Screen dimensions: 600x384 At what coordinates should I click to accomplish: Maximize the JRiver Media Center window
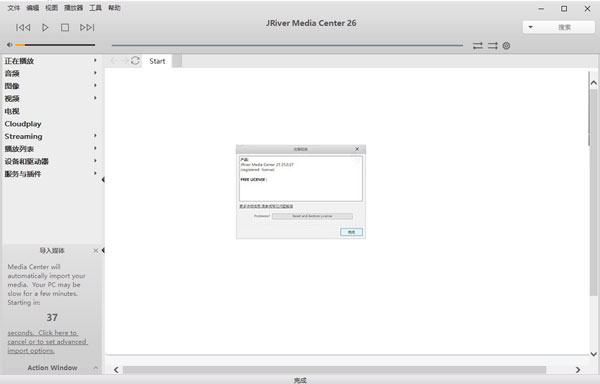(x=564, y=8)
